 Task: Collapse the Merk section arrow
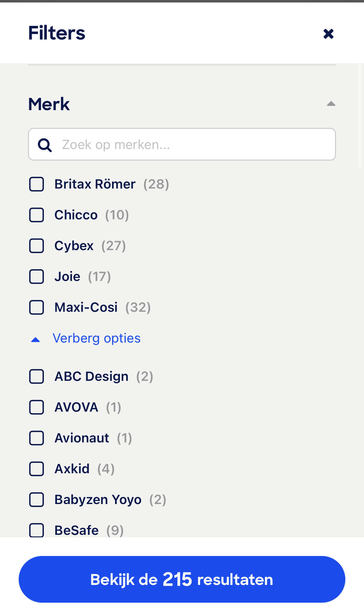tap(331, 104)
